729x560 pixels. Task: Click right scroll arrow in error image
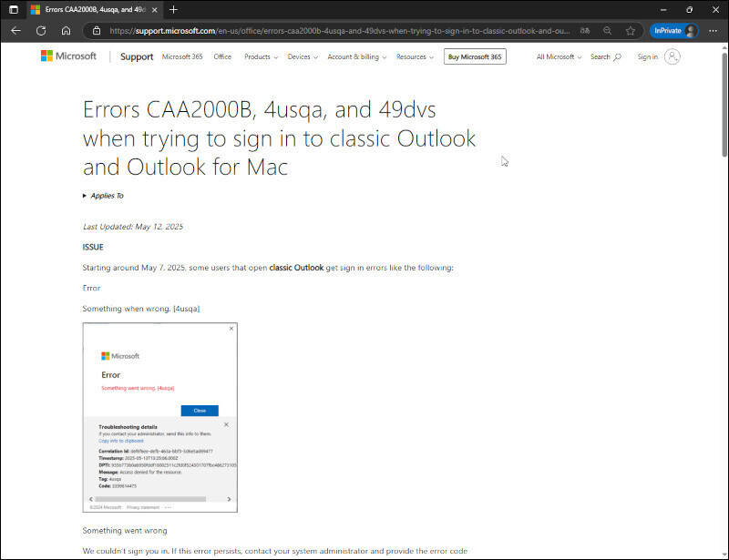pyautogui.click(x=229, y=499)
